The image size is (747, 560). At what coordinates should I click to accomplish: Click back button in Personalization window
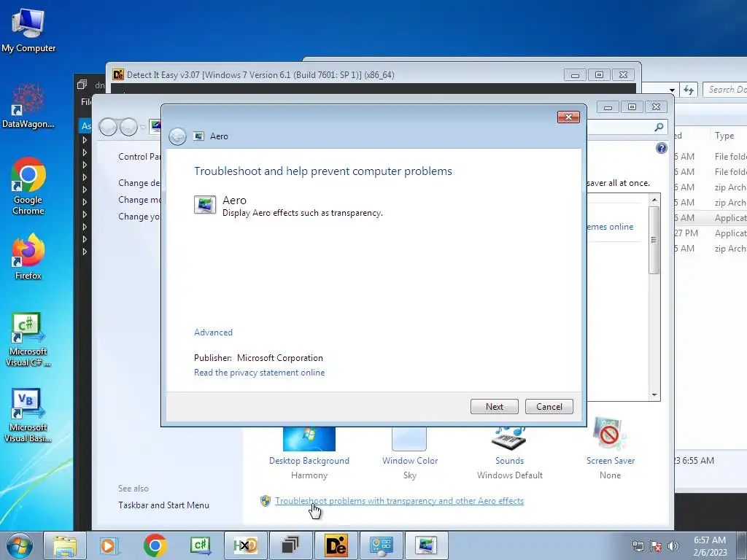[108, 127]
